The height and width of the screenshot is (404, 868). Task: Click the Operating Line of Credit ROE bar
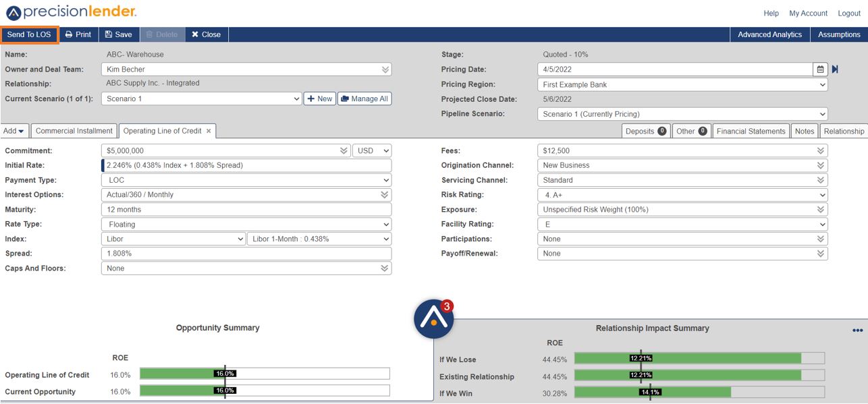265,374
